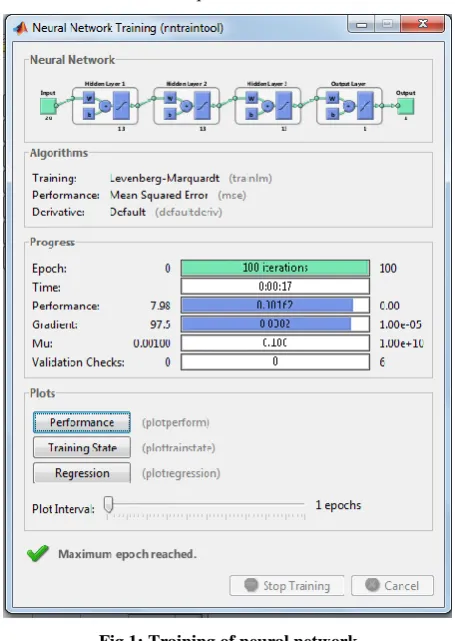Click the Maximum epoch reached status text
This screenshot has height=641, width=455.
tap(127, 554)
